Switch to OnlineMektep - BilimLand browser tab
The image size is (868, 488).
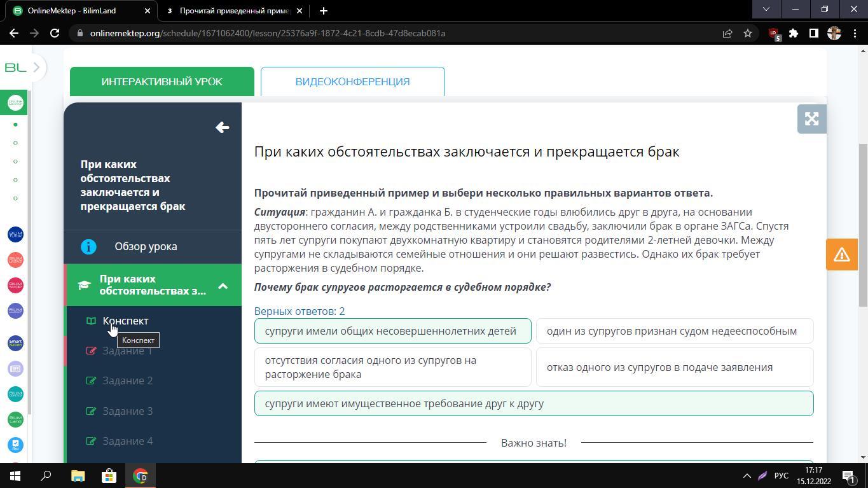(83, 11)
